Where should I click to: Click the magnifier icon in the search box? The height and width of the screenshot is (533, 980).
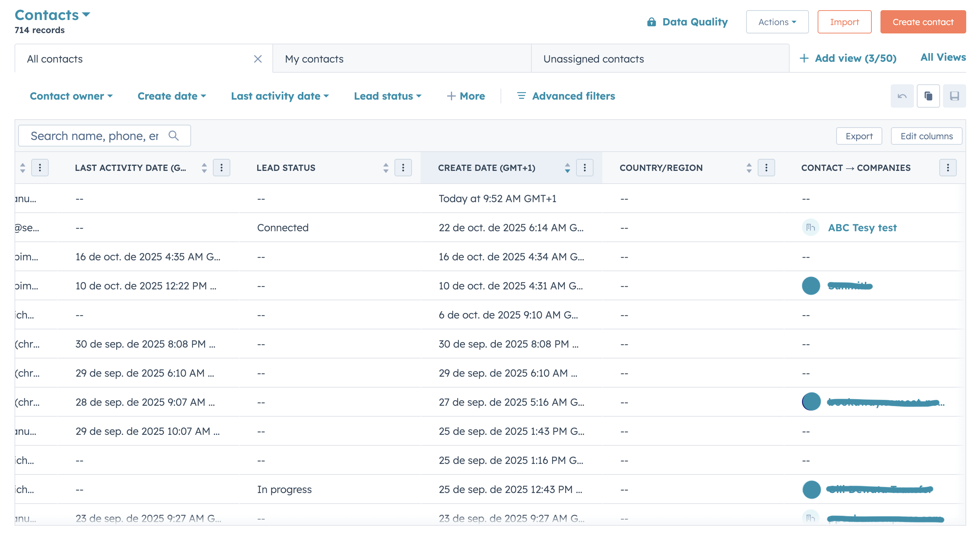tap(174, 136)
